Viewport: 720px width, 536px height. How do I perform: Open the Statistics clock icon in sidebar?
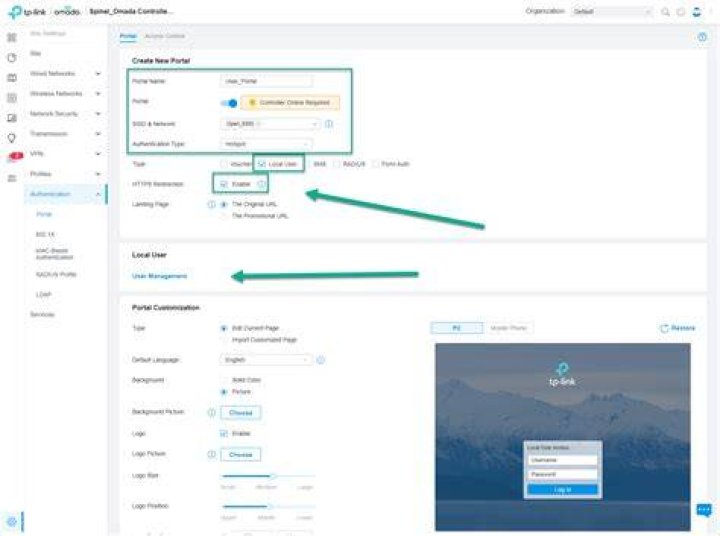tap(12, 58)
